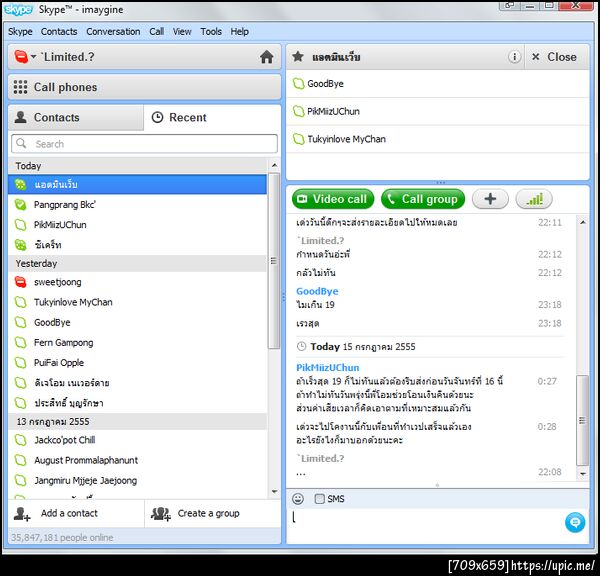Click the contact list scroll down arrow
The height and width of the screenshot is (576, 600).
[274, 491]
